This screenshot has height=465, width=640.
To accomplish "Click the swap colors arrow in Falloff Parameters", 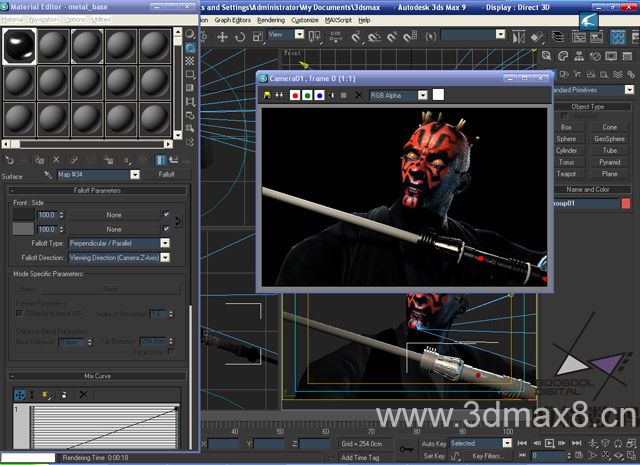I will (178, 221).
